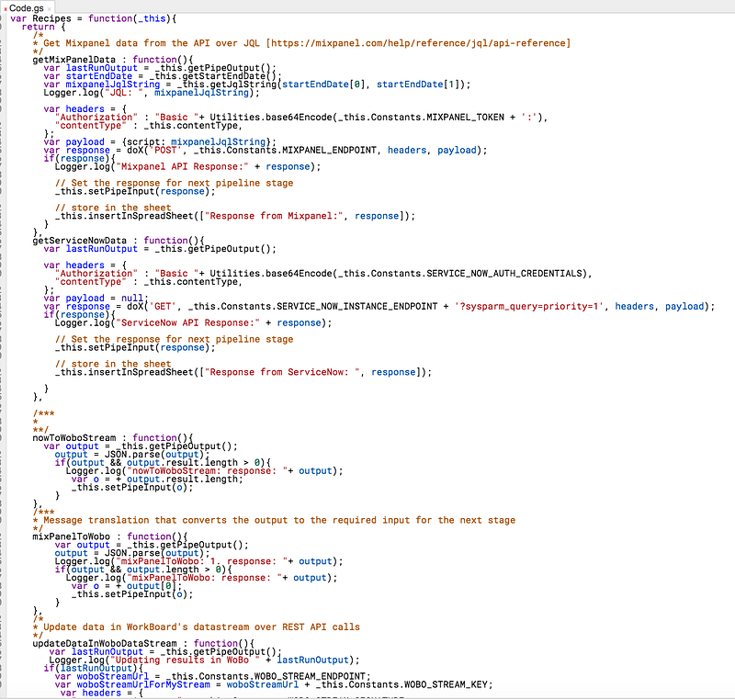Image resolution: width=735 pixels, height=700 pixels.
Task: Click the 'var payload = {script: mixpanelJqlString};' line
Action: coord(160,142)
